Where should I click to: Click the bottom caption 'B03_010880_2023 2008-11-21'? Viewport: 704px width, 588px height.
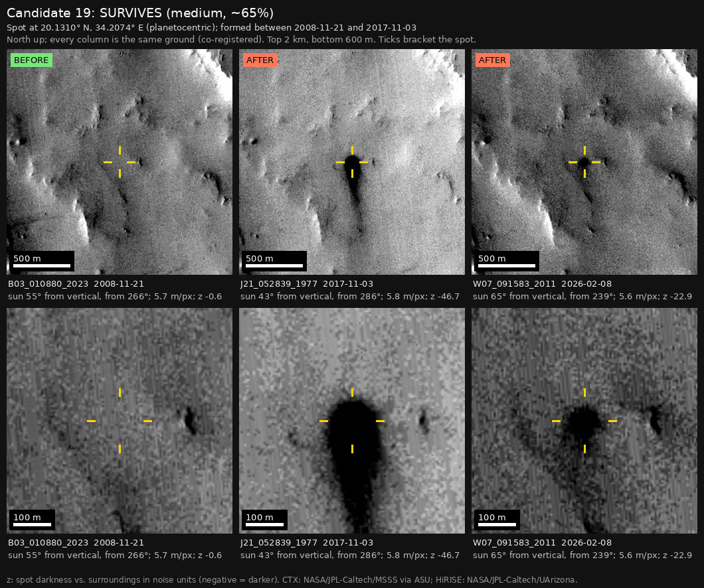76,543
